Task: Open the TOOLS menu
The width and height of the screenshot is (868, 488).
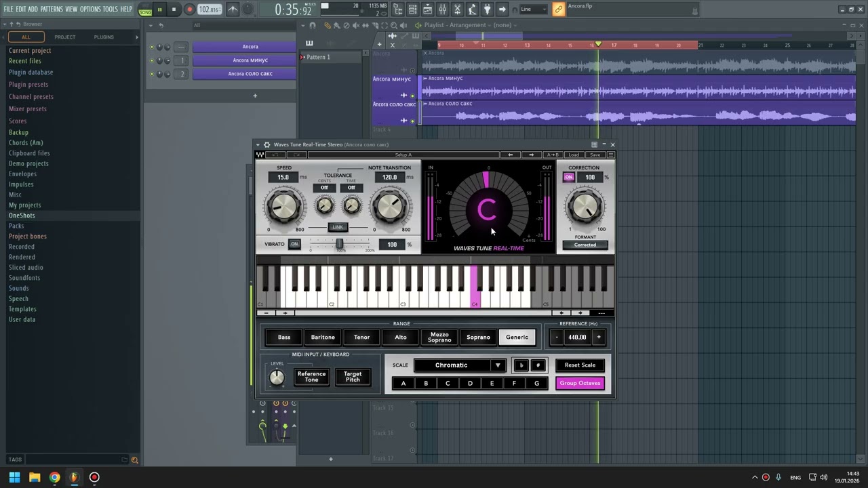Action: coord(110,9)
